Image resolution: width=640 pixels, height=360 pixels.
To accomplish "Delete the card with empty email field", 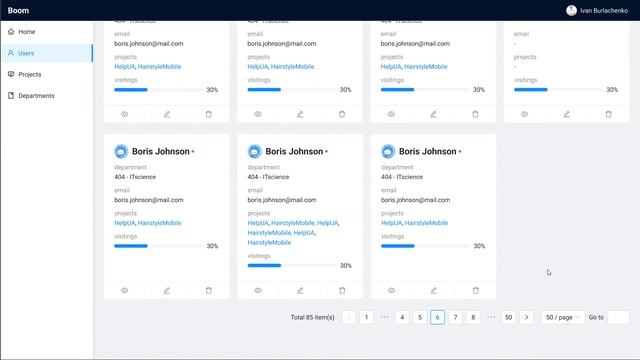I will pyautogui.click(x=609, y=114).
